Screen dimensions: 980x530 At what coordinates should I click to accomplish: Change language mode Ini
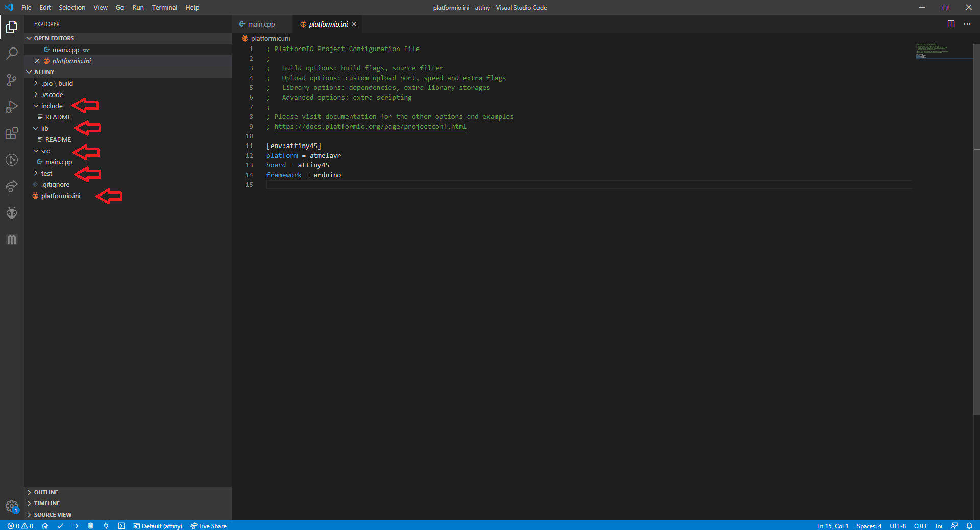click(x=939, y=526)
